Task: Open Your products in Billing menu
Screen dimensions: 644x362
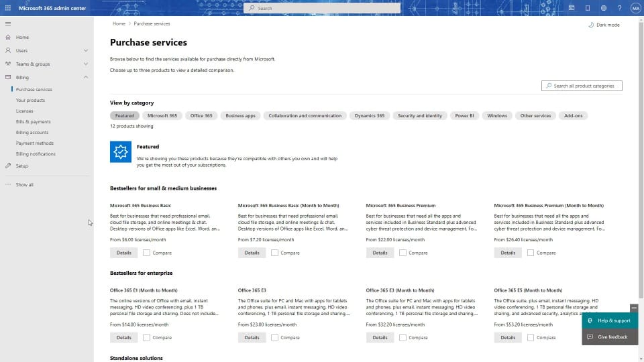Action: (30, 100)
